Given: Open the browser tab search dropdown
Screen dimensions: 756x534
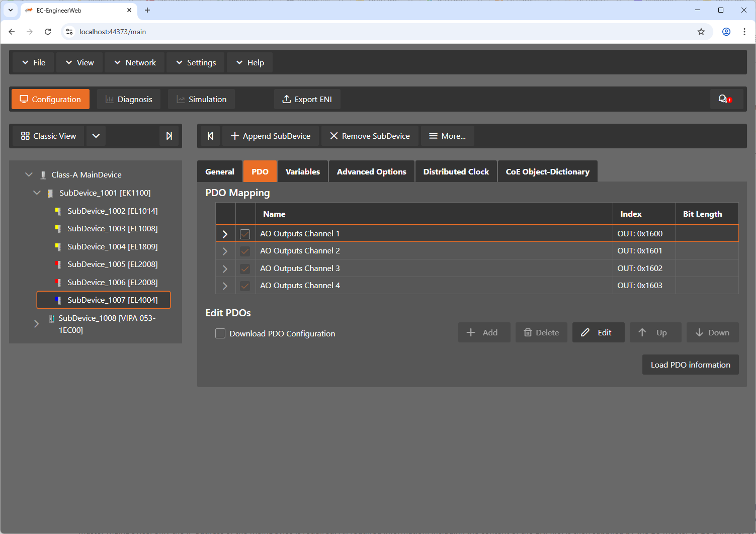Looking at the screenshot, I should tap(11, 10).
